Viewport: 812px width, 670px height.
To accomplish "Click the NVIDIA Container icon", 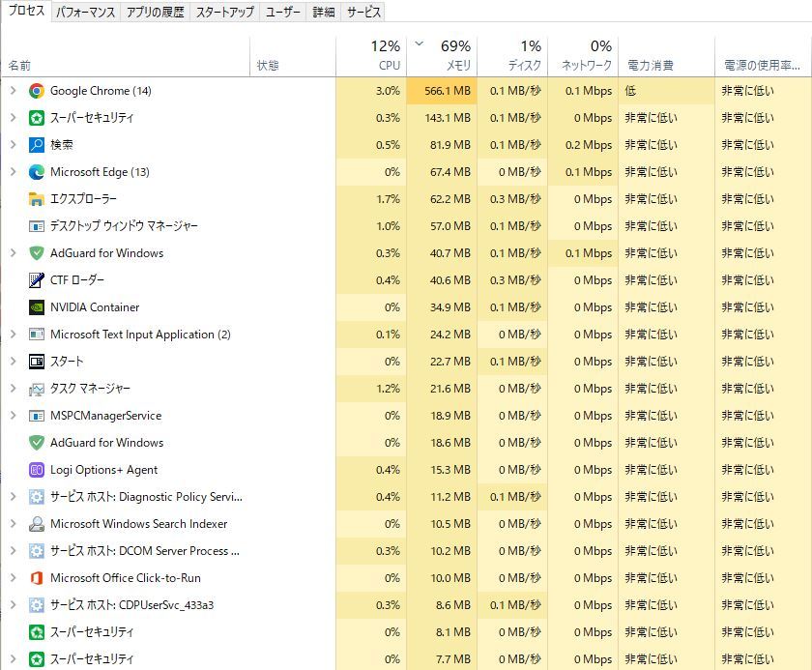I will tap(37, 307).
